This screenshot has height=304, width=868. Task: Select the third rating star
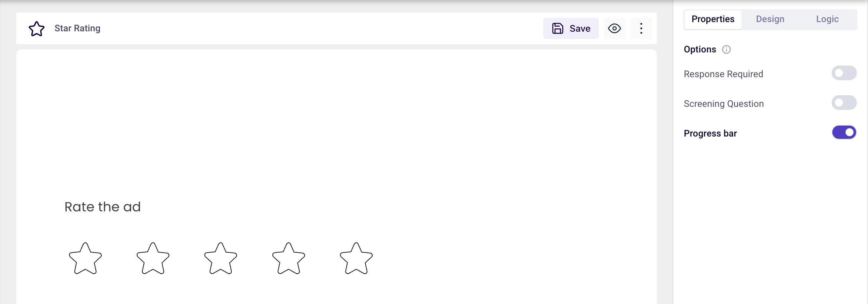(221, 258)
